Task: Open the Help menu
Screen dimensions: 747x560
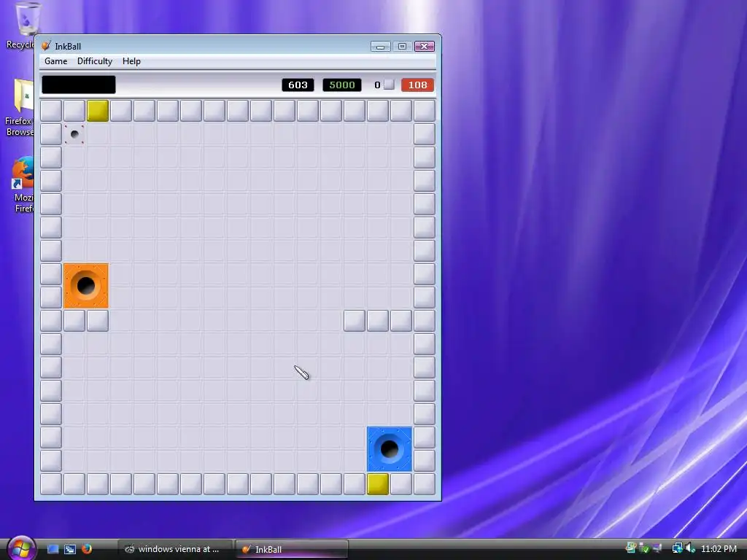Action: coord(131,61)
